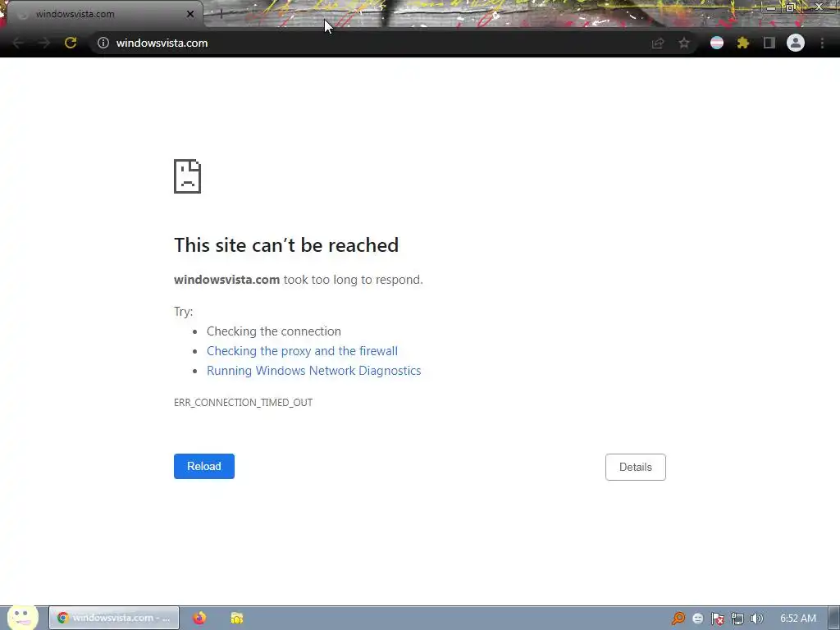Click the Show desktop taskbar strip
The width and height of the screenshot is (840, 630).
[834, 618]
